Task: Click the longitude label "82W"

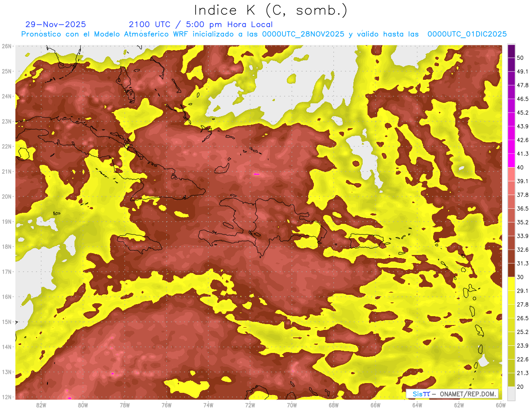Action: tap(41, 405)
